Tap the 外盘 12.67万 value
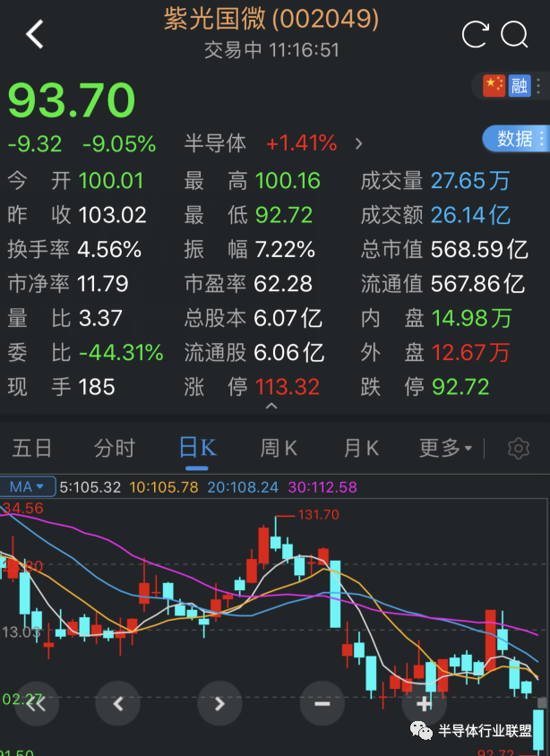This screenshot has width=550, height=756. point(470,352)
